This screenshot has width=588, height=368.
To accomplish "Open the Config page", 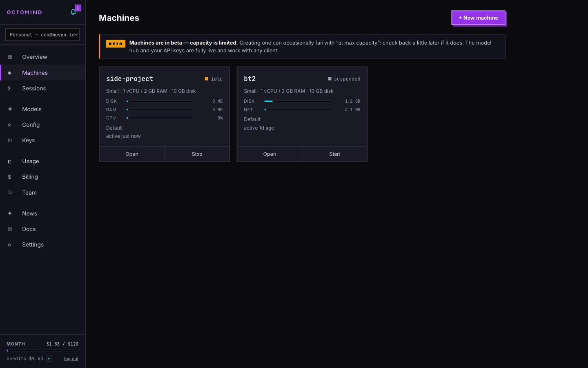I will [x=42, y=125].
